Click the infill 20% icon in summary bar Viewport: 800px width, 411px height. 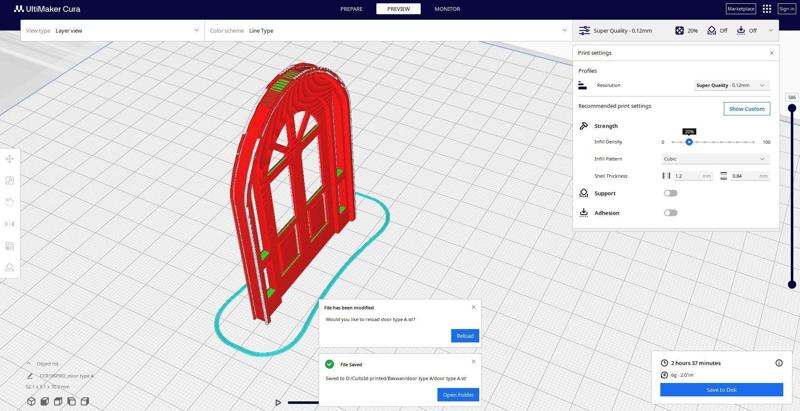click(x=680, y=31)
